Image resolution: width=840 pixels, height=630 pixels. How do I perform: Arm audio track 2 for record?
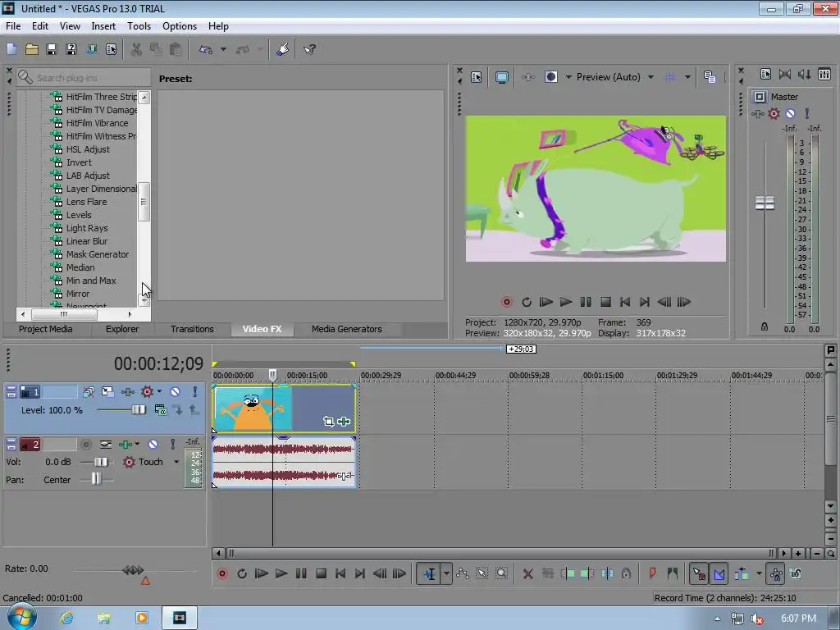[x=85, y=444]
